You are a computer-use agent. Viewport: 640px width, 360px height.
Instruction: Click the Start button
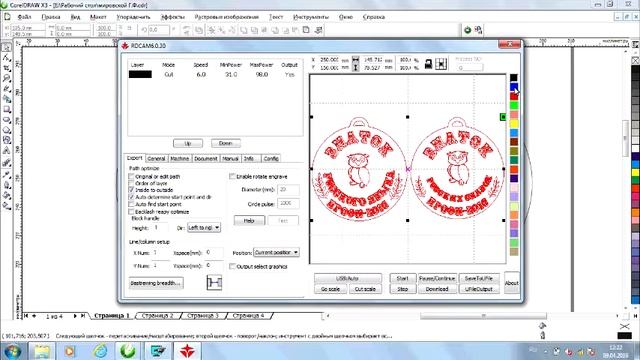(402, 278)
